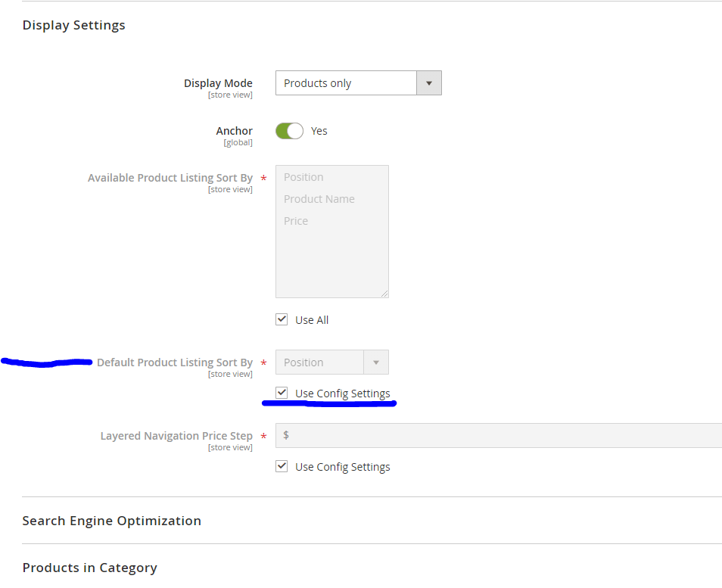Click the [store view] label under Display Mode

(x=230, y=95)
